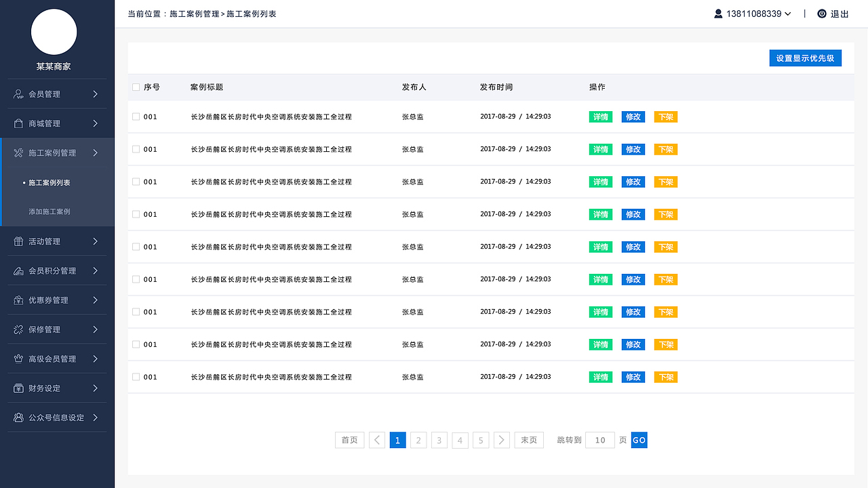Check the first row's checkbox
This screenshot has width=868, height=488.
click(x=136, y=117)
